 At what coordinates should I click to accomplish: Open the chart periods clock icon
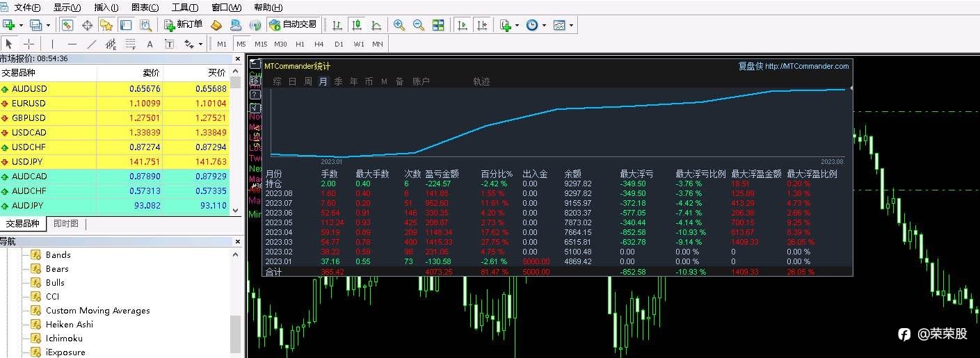pos(532,25)
